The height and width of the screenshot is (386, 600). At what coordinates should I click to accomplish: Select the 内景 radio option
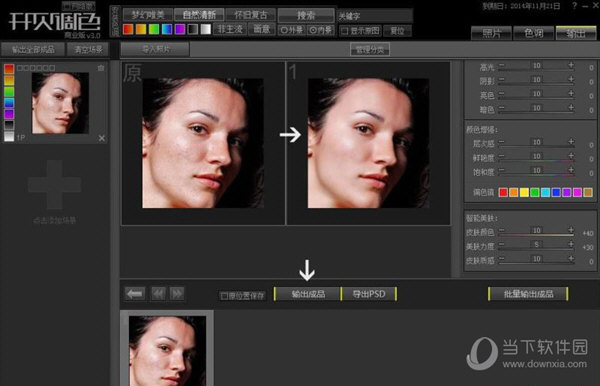pos(320,30)
